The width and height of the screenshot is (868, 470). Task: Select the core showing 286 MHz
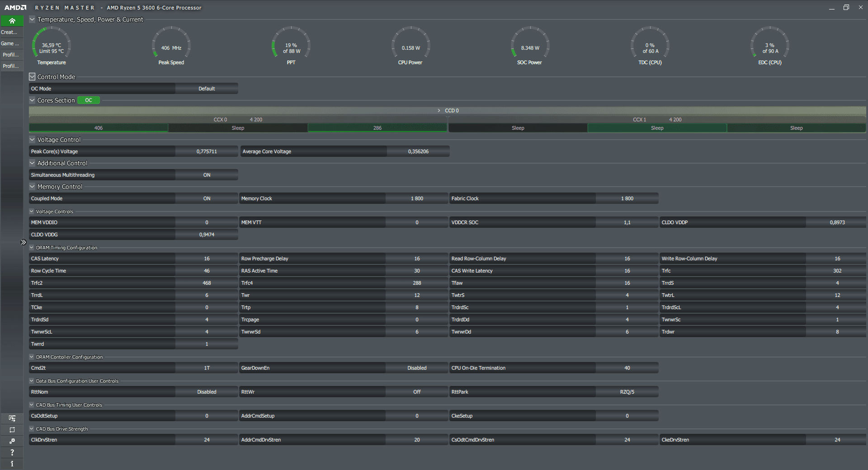tap(377, 128)
